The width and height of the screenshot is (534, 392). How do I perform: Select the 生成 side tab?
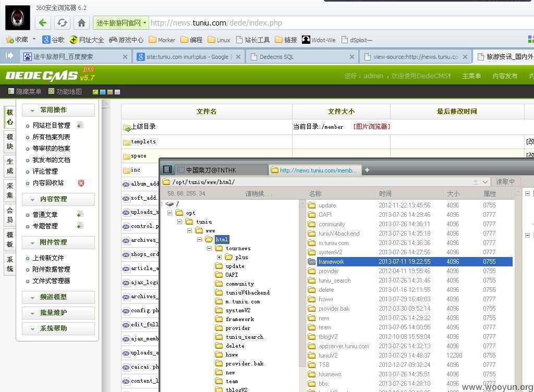point(10,166)
